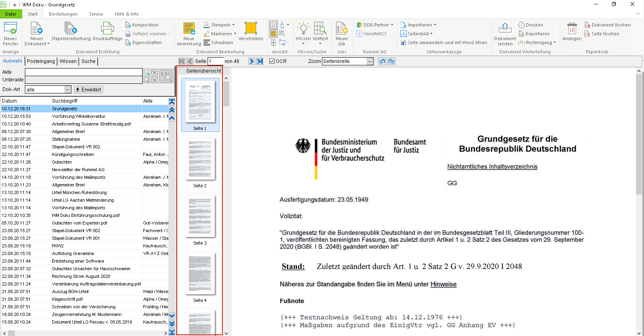The image size is (644, 336).
Task: Click the Komposition button
Action: 142,25
